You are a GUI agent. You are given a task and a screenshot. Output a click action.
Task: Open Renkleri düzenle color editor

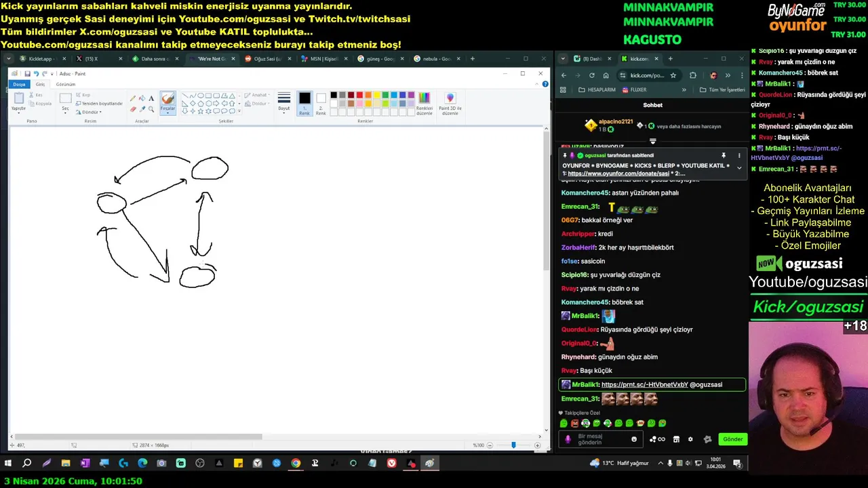425,103
